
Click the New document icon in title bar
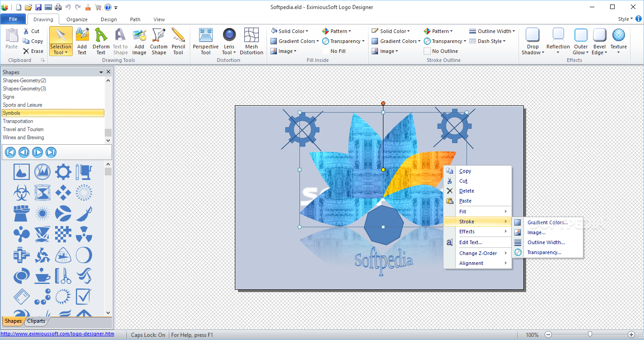pos(19,7)
